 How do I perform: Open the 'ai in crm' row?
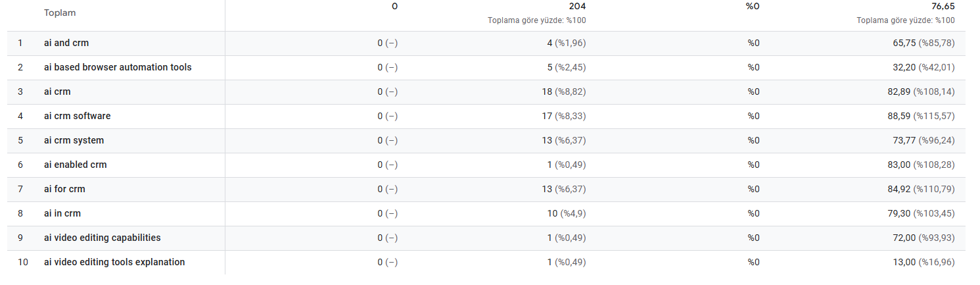point(486,213)
